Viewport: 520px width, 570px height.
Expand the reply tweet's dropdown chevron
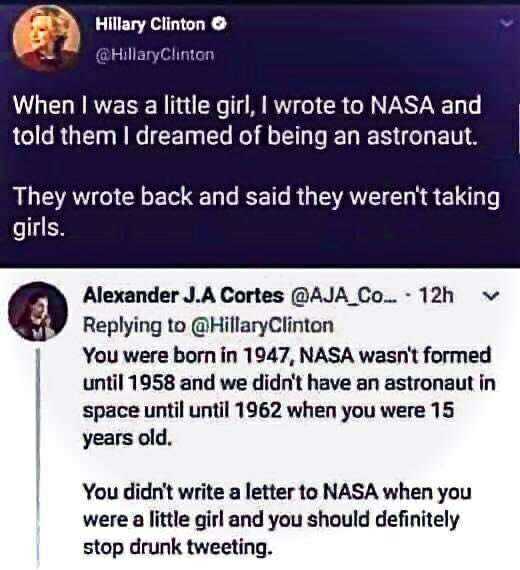pos(491,295)
